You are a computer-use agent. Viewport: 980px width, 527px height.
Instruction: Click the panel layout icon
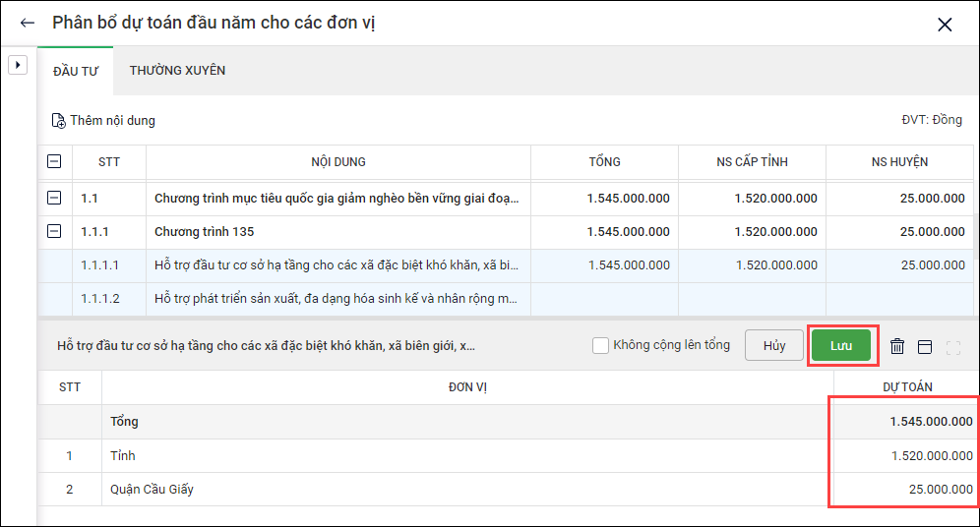[x=924, y=346]
